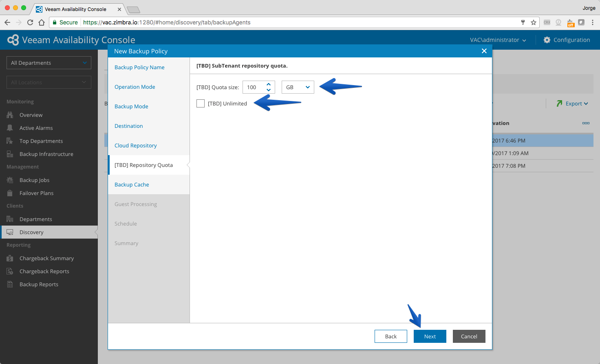
Task: Decrease the quota size value
Action: (x=269, y=90)
